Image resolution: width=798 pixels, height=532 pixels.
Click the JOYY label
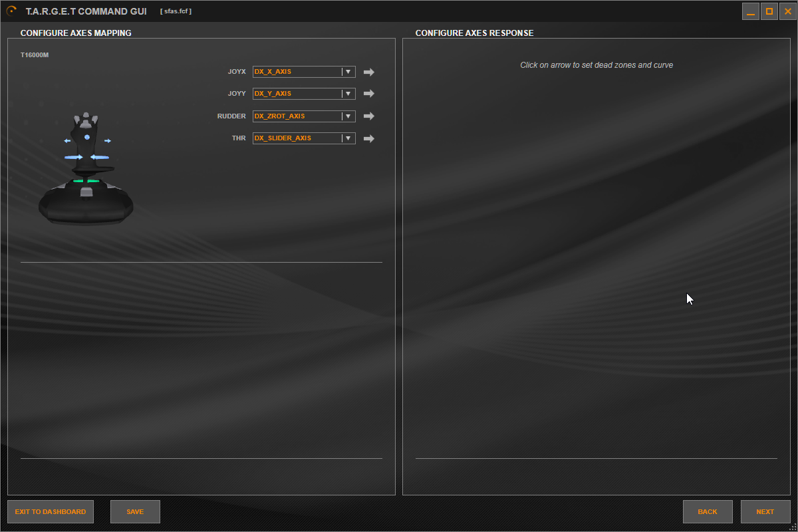[x=237, y=94]
